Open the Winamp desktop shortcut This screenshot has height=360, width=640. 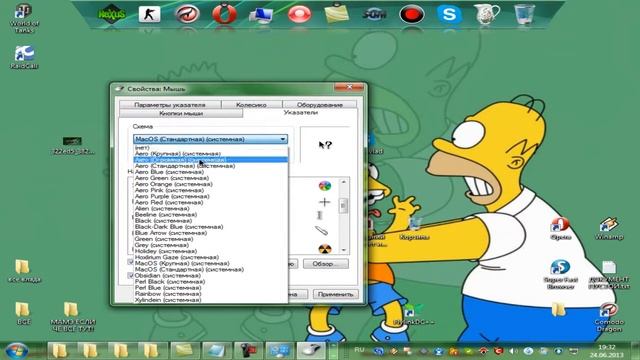[609, 229]
